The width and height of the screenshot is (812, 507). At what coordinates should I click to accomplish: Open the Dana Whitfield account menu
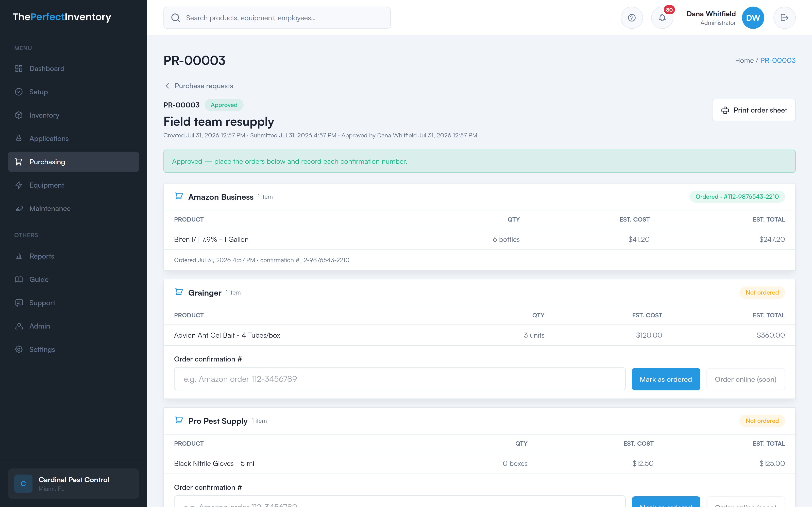coord(711,18)
